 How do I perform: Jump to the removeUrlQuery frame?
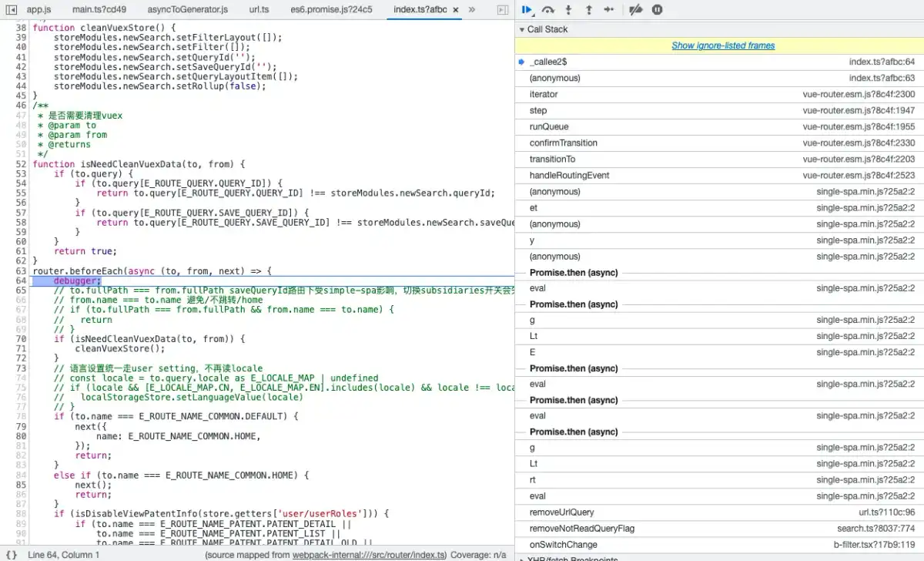[719, 512]
